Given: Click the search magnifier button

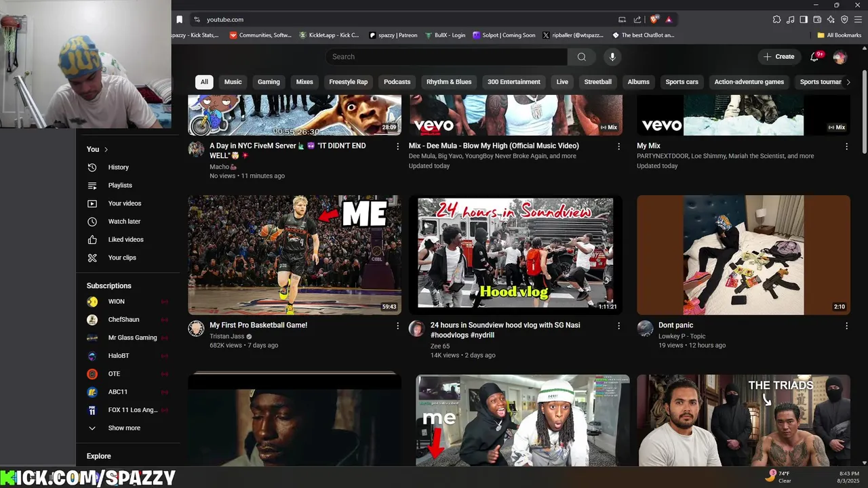Looking at the screenshot, I should pos(581,57).
